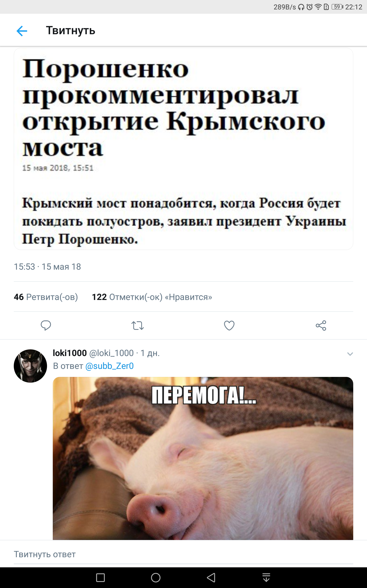Screen dimensions: 367x588
Task: View the 122 likes list
Action: point(152,297)
